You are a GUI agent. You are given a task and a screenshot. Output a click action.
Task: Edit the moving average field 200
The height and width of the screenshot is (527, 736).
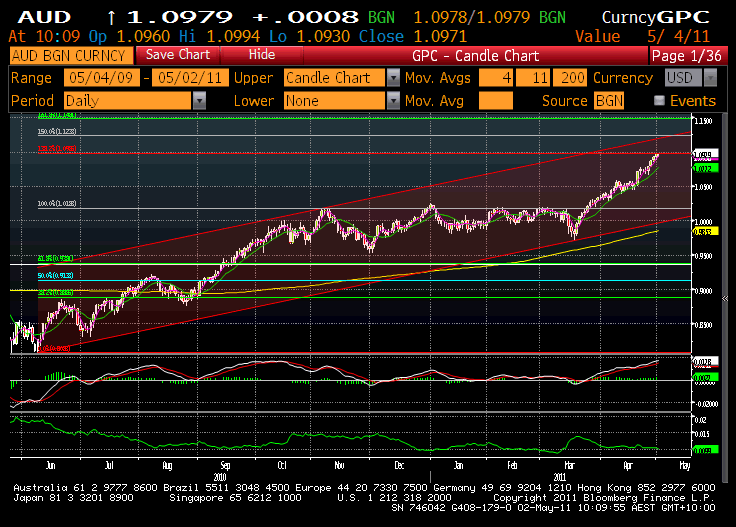point(570,78)
